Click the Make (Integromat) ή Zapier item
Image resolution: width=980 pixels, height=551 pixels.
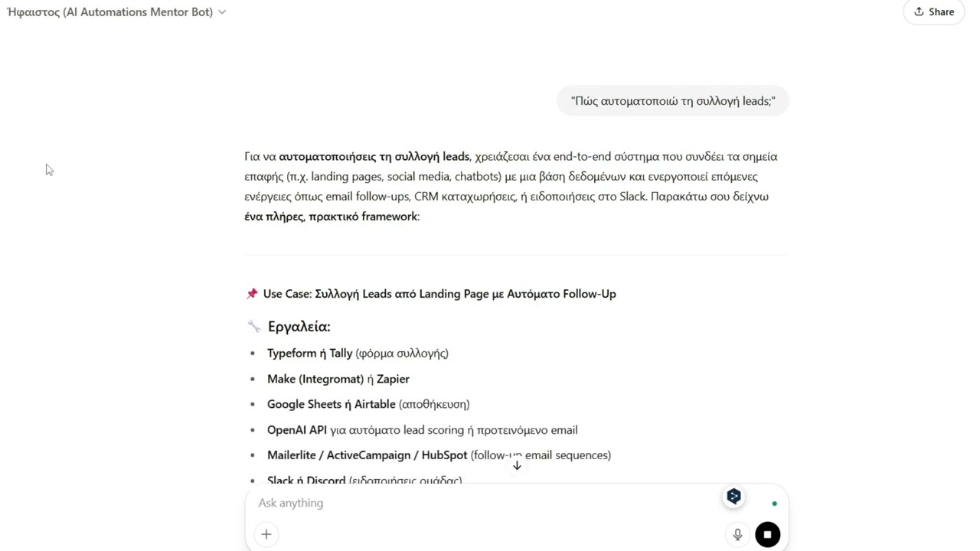(338, 379)
